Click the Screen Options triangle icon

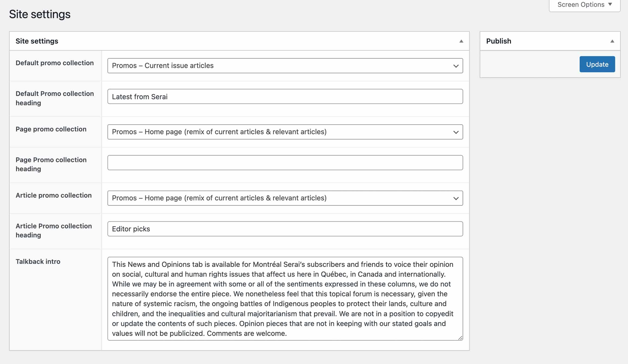click(610, 4)
